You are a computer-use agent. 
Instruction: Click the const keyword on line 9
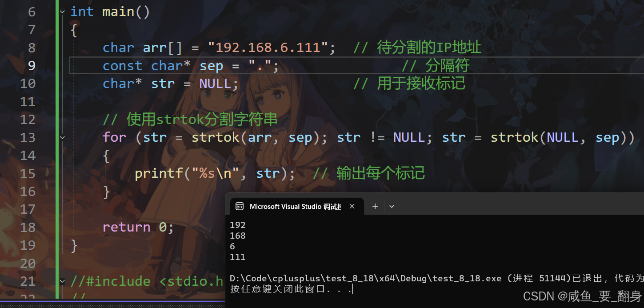pos(123,66)
